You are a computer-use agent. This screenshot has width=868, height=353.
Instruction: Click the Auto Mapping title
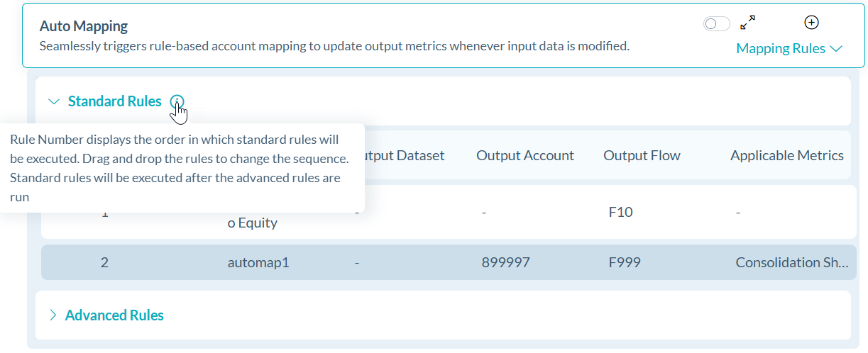pyautogui.click(x=84, y=26)
